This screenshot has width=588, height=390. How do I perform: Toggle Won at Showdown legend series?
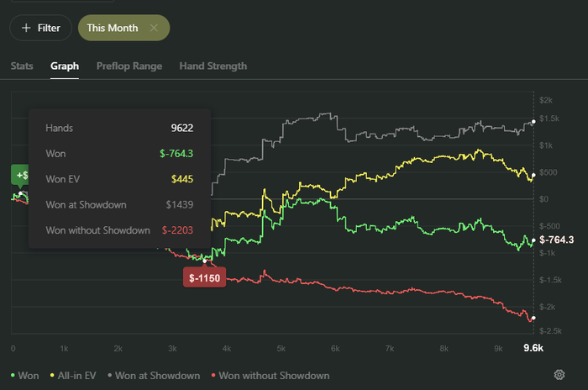pos(154,376)
